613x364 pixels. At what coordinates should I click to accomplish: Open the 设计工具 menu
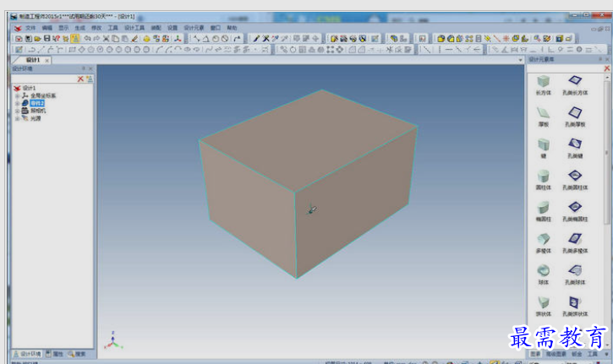tap(134, 28)
